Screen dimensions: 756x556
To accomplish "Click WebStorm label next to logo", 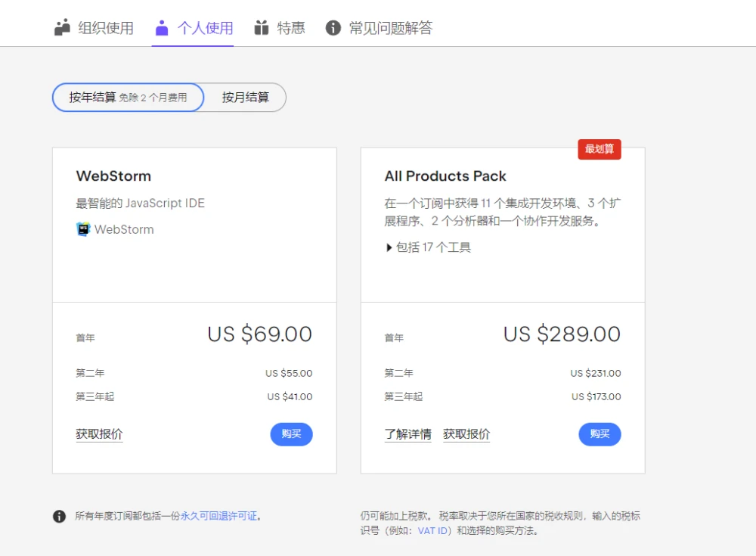I will click(125, 229).
